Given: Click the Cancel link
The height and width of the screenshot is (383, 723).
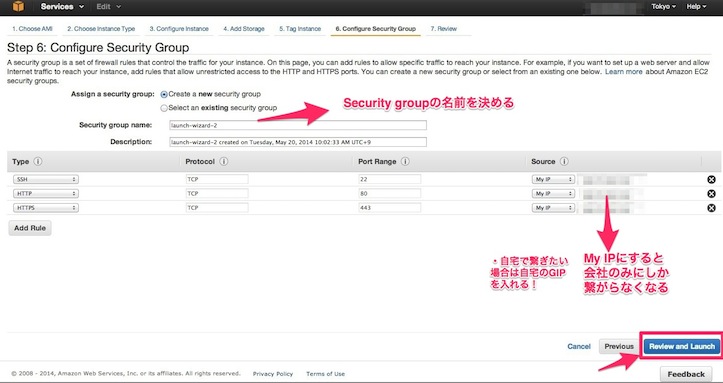Looking at the screenshot, I should pos(579,347).
